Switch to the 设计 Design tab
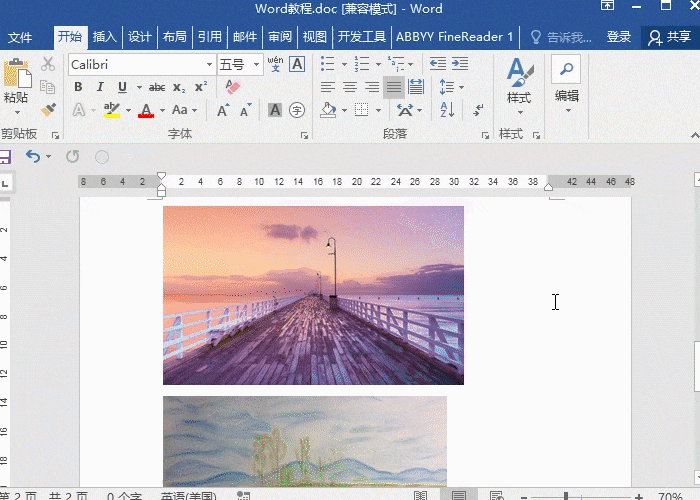This screenshot has width=700, height=500. (x=140, y=37)
